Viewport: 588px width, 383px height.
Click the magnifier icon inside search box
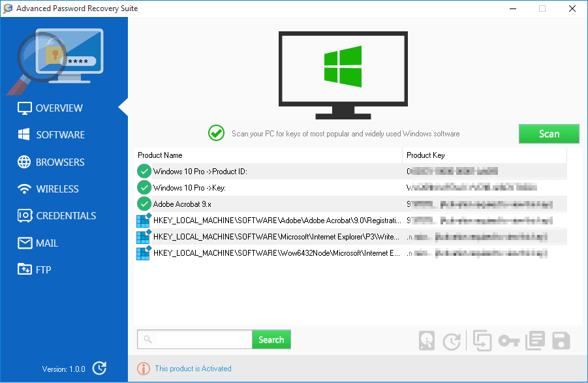point(147,339)
